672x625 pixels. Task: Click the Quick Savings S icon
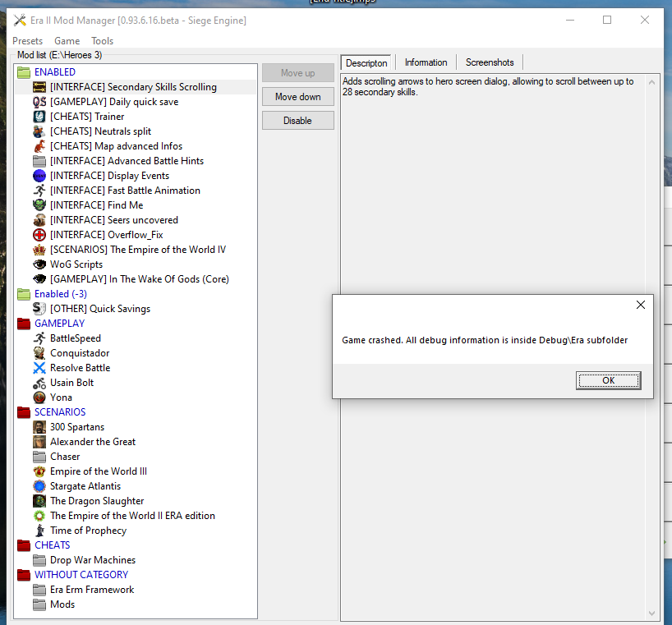(x=39, y=309)
